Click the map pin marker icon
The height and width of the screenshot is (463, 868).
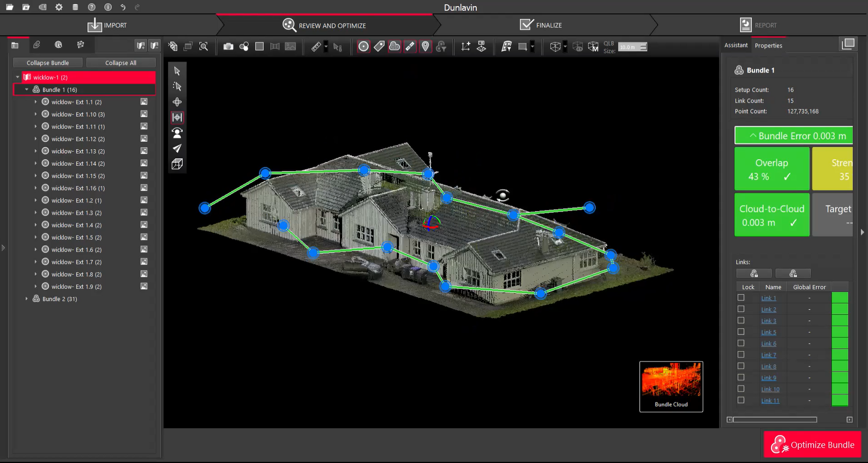(x=426, y=47)
